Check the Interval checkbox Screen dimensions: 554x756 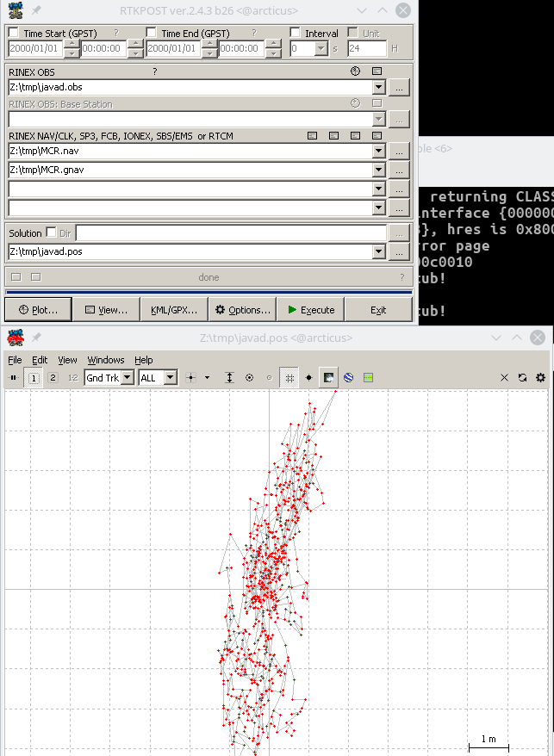[295, 34]
